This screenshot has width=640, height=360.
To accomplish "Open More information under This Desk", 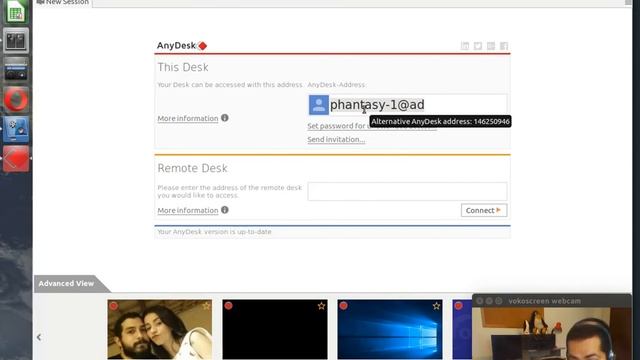I will click(x=188, y=118).
